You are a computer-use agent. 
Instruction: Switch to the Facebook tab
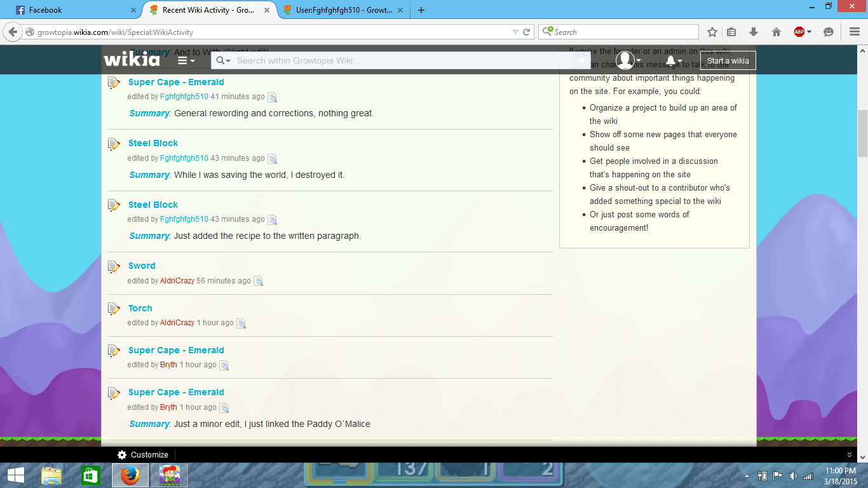click(70, 10)
